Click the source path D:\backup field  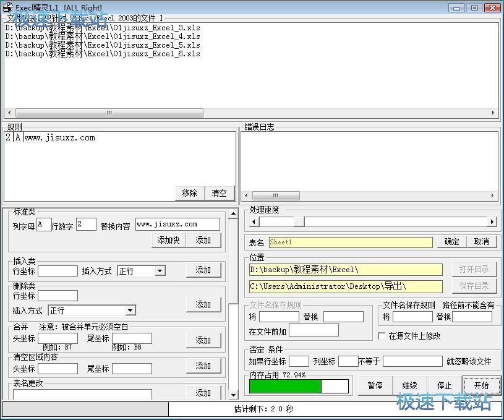[x=346, y=270]
